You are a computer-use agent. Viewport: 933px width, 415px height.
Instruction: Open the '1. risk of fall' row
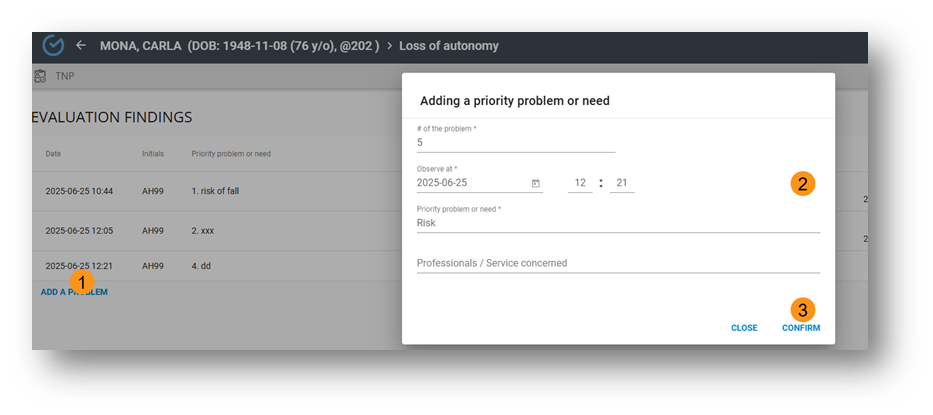[x=215, y=190]
